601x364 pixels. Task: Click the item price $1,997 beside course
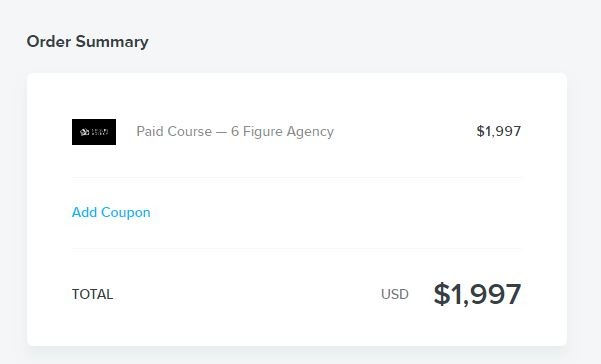[x=499, y=131]
